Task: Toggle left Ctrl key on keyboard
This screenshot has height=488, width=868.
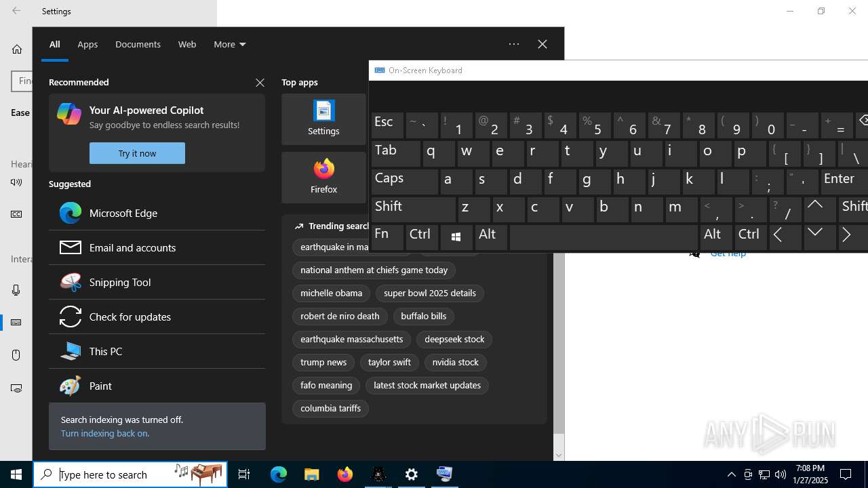Action: [x=422, y=237]
